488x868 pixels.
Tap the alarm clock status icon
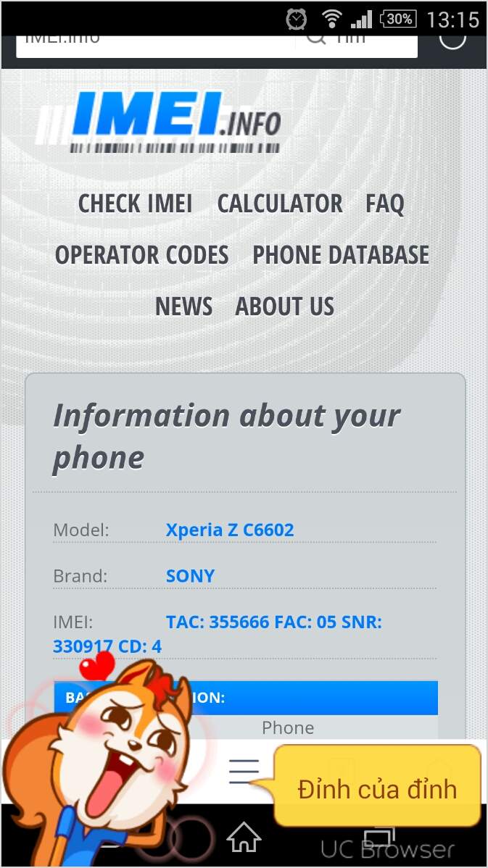(x=297, y=20)
